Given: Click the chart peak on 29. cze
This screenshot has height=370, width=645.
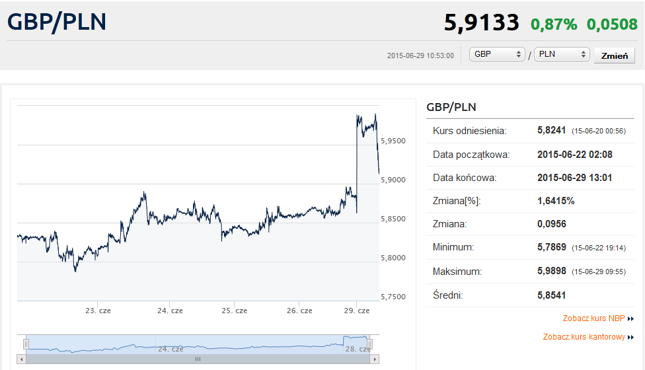Looking at the screenshot, I should click(x=375, y=114).
